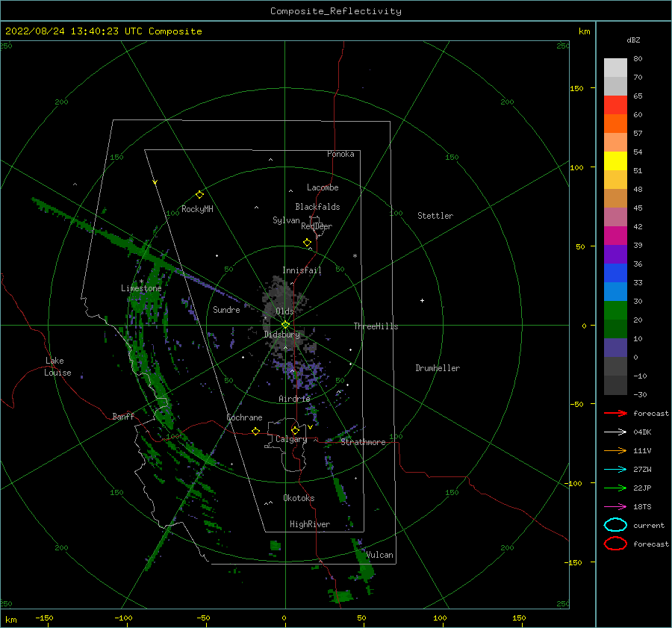Image resolution: width=672 pixels, height=628 pixels.
Task: Click the Drumheller city label
Action: [438, 368]
